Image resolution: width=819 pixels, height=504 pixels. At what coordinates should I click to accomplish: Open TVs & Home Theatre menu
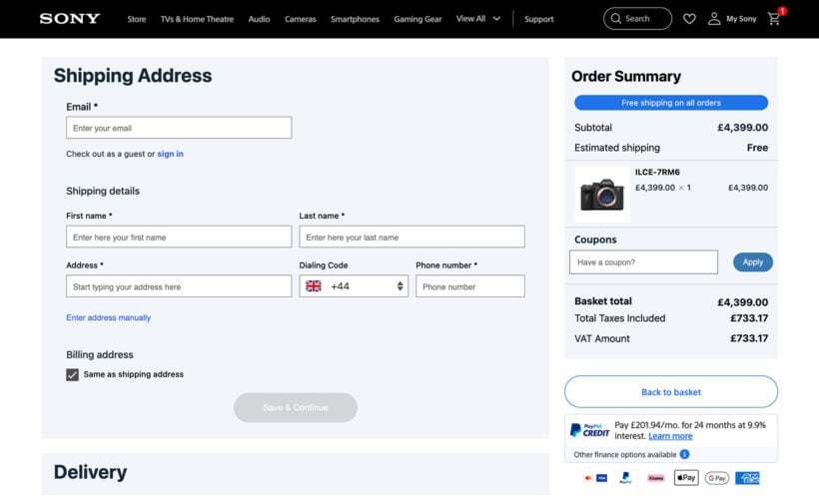197,19
